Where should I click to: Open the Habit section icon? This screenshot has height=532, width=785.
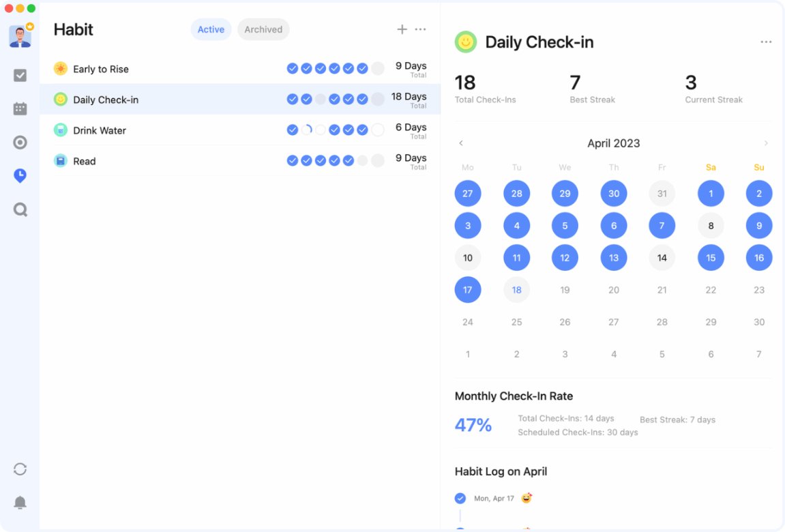point(20,175)
